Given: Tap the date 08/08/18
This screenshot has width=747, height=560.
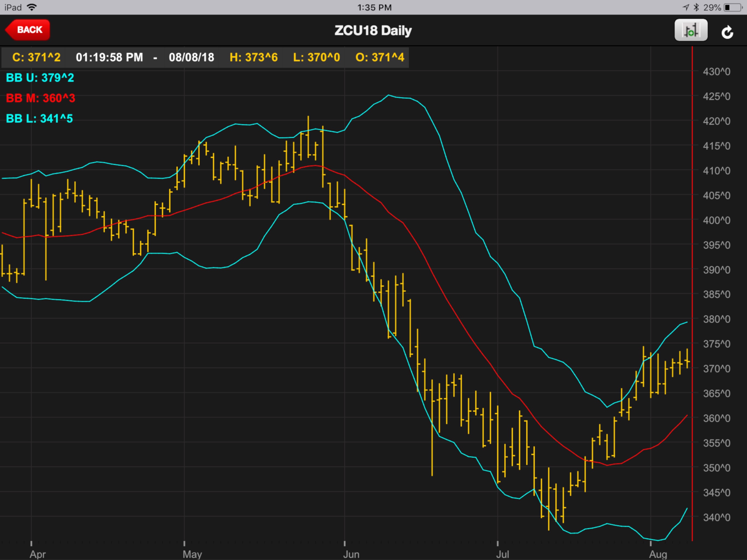Looking at the screenshot, I should point(191,57).
